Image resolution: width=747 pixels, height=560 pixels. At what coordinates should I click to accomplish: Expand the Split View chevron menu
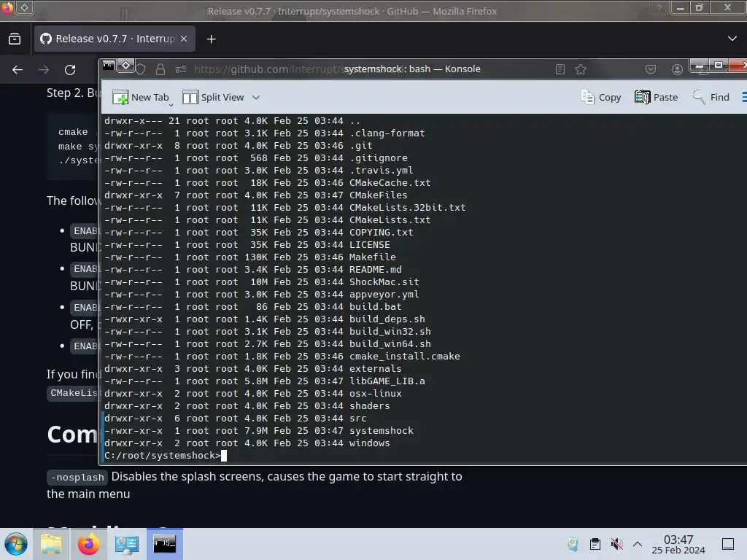[x=256, y=97]
